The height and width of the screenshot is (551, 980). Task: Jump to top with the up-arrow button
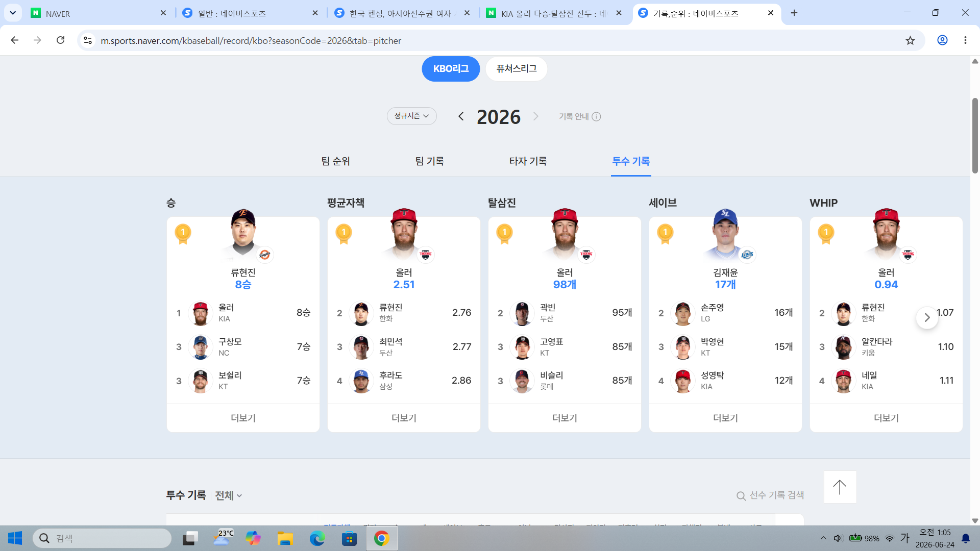[x=840, y=487]
